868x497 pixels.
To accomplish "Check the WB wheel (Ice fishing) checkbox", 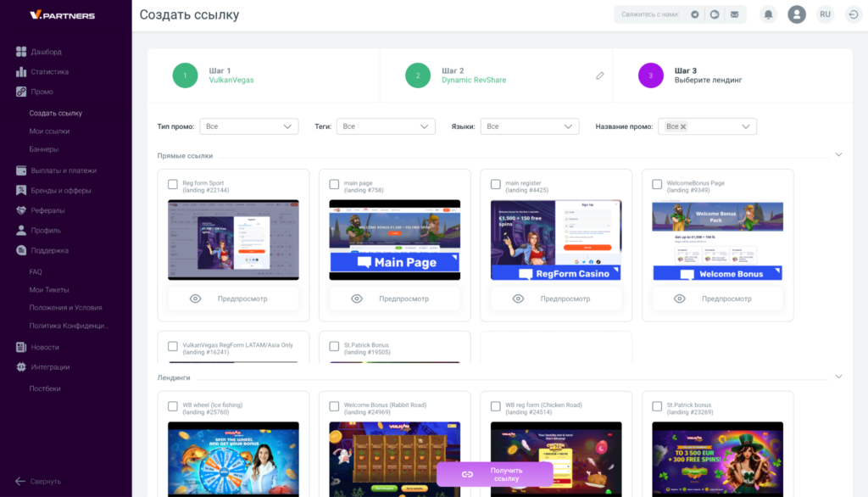I will tap(173, 406).
